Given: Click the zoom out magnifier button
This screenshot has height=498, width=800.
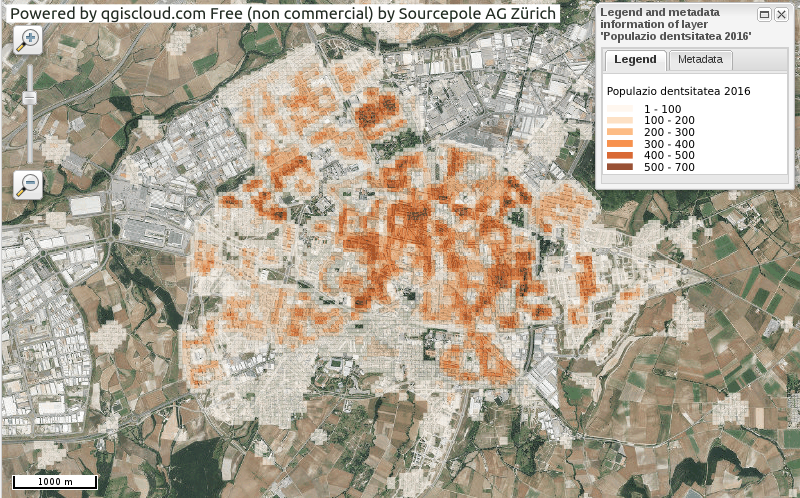Looking at the screenshot, I should point(28,185).
